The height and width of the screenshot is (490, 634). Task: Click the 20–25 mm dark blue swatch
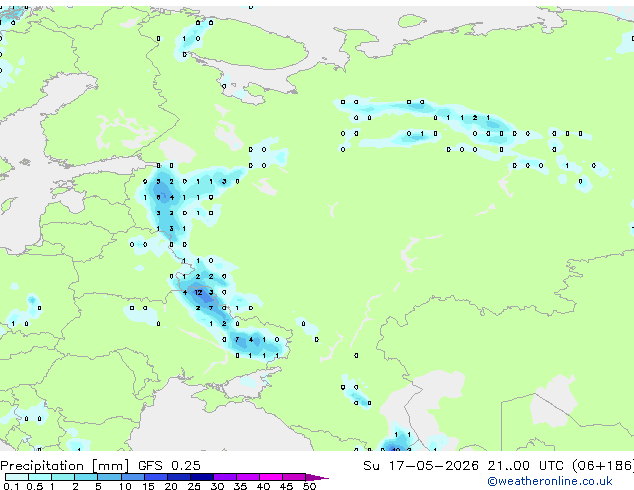click(x=178, y=477)
